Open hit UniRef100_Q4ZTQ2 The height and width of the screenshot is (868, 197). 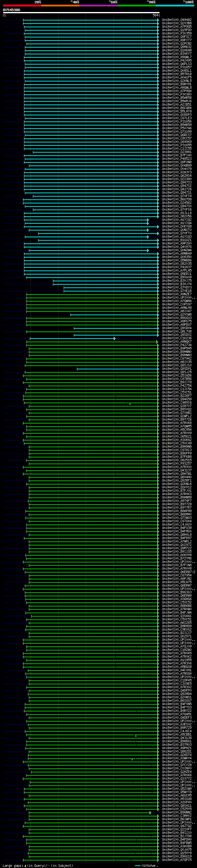(176, 826)
